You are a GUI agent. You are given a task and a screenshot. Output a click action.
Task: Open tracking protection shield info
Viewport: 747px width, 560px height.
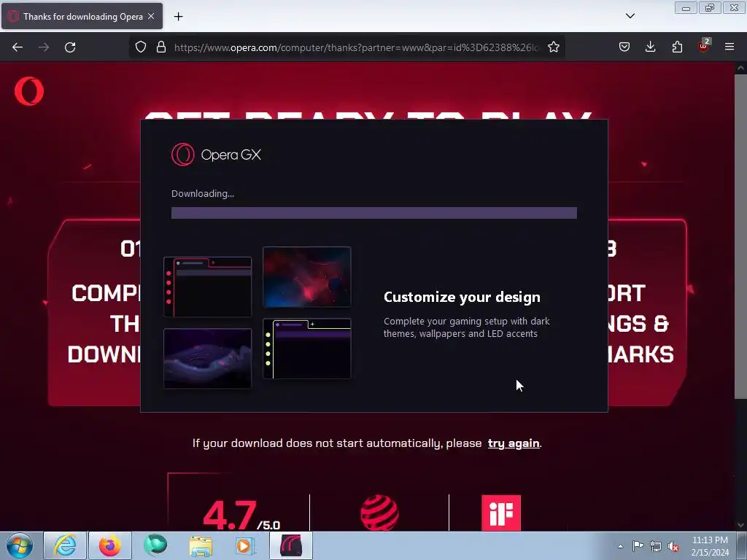tap(141, 47)
